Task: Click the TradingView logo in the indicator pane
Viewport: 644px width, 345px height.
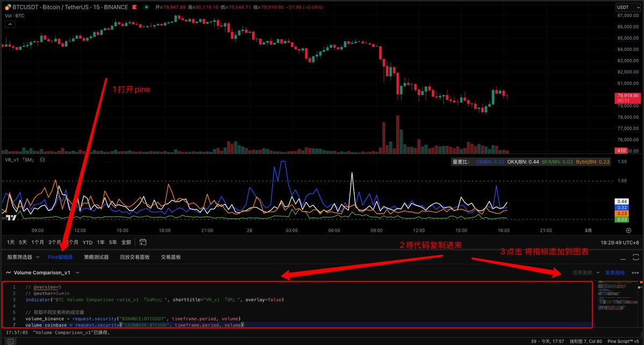Action: click(x=10, y=217)
